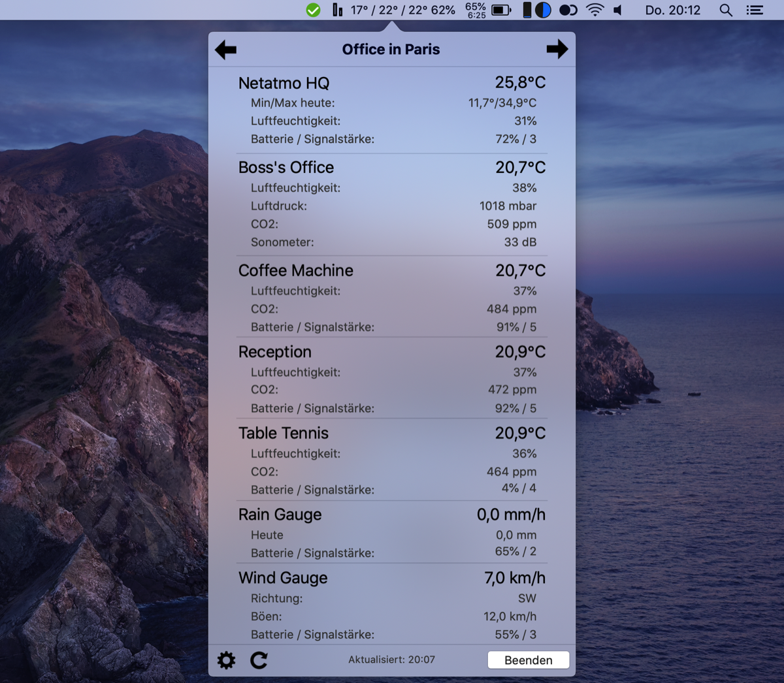Select the Rain Gauge module name
The width and height of the screenshot is (784, 683).
point(280,515)
